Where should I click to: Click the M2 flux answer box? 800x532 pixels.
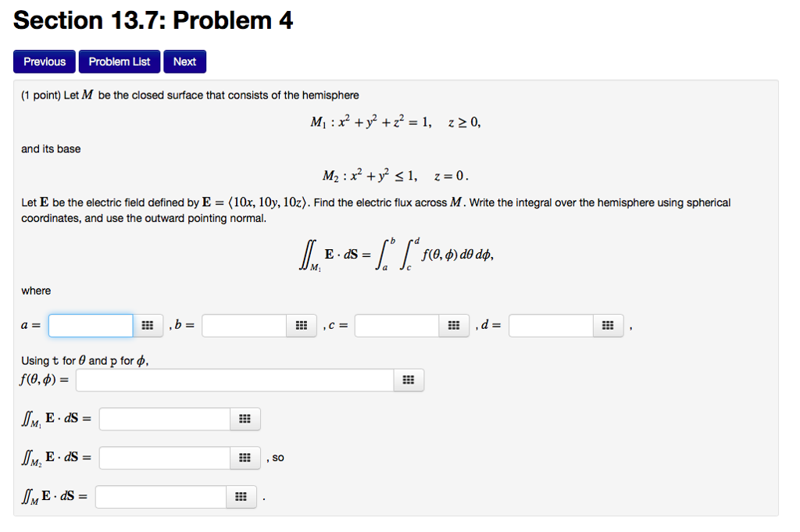(x=164, y=458)
